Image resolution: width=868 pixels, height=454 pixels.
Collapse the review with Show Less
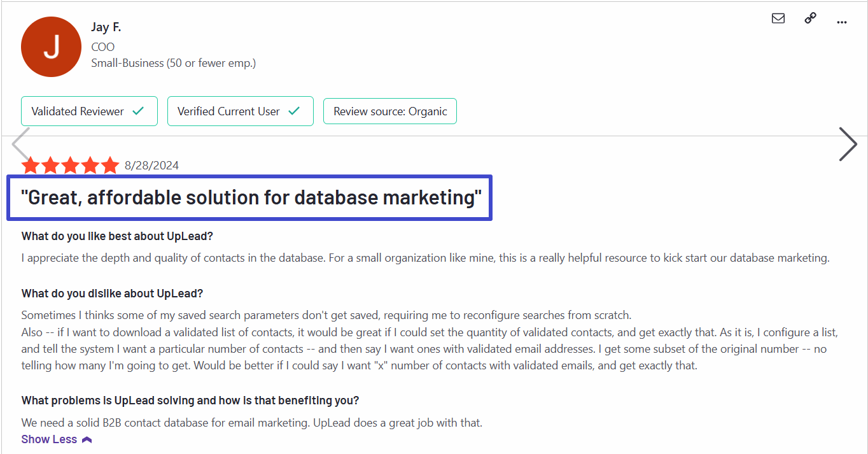57,439
